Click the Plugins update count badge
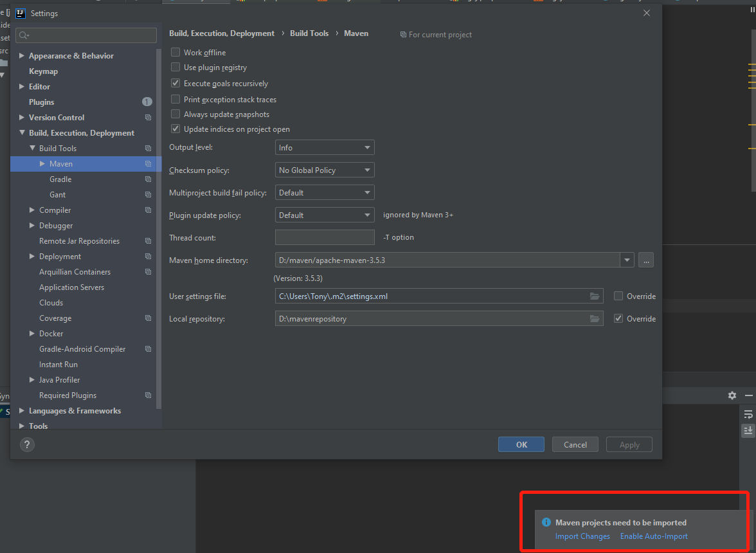 [x=147, y=102]
